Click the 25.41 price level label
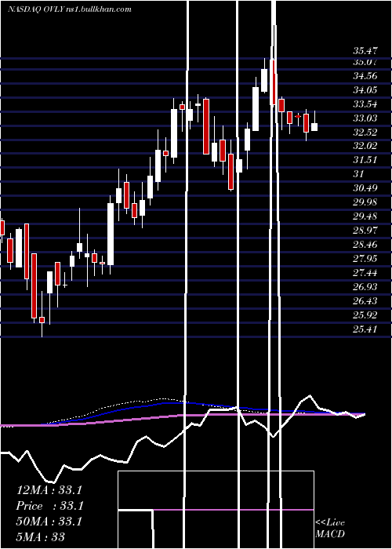The width and height of the screenshot is (392, 549). [365, 329]
